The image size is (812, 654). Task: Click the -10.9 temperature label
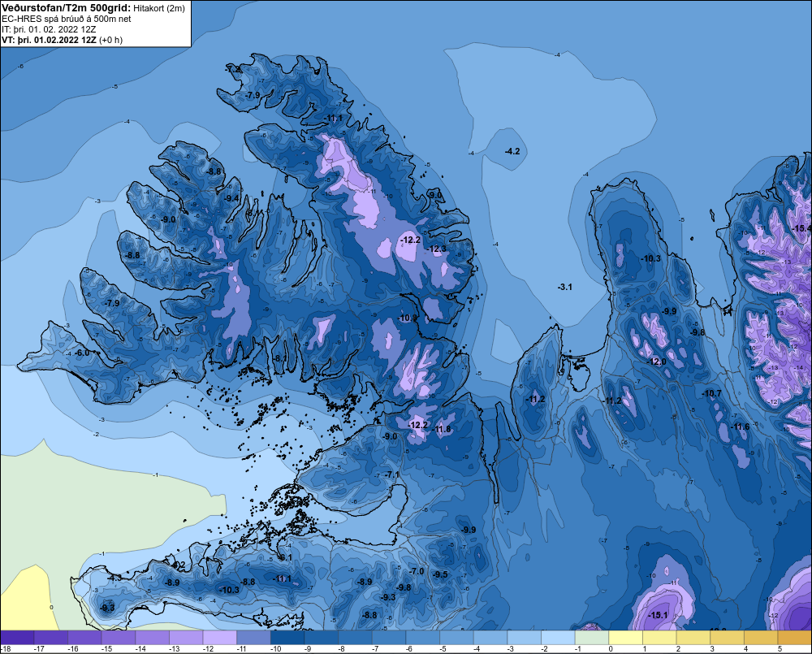408,318
